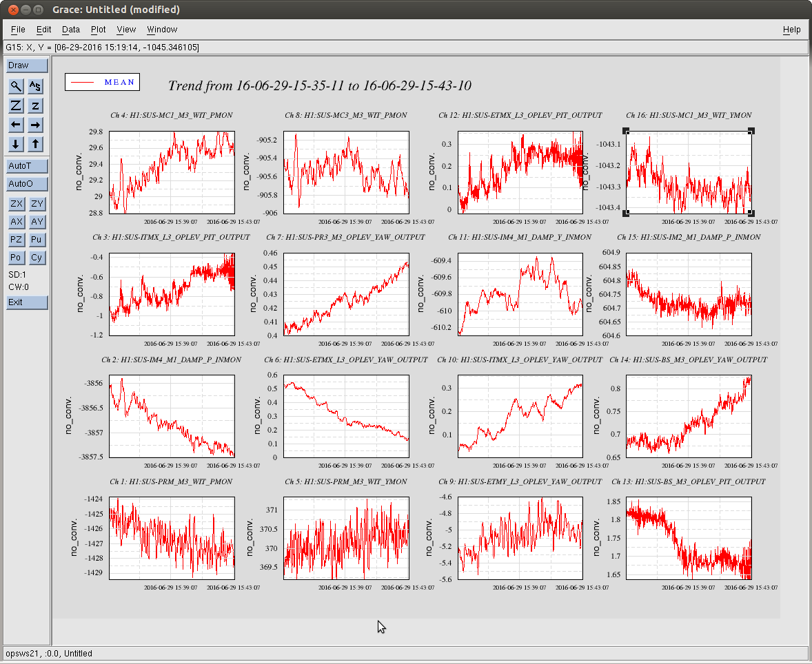
Task: Open the View menu
Action: [x=126, y=30]
